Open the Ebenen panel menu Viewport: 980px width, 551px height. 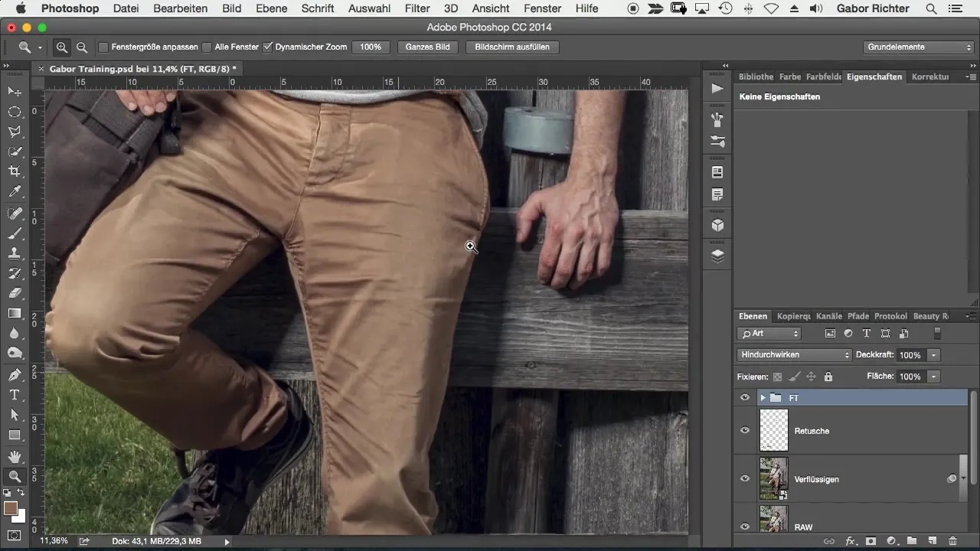[972, 316]
